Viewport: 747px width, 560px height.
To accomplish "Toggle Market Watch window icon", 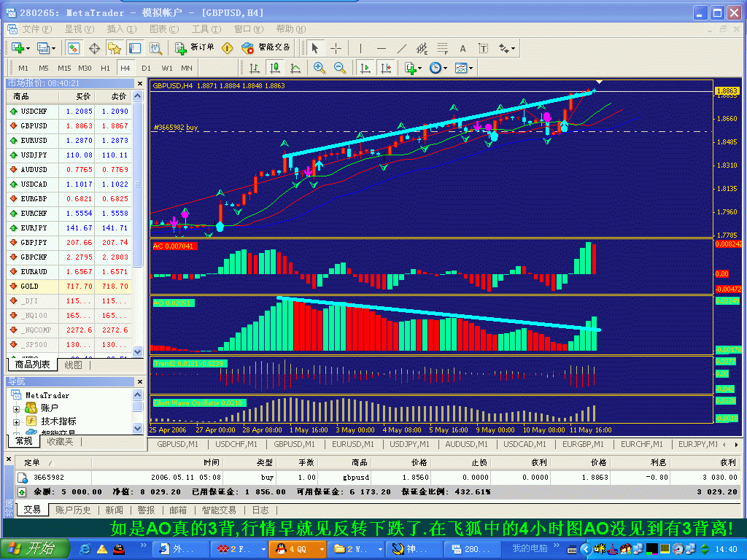I will tap(74, 48).
